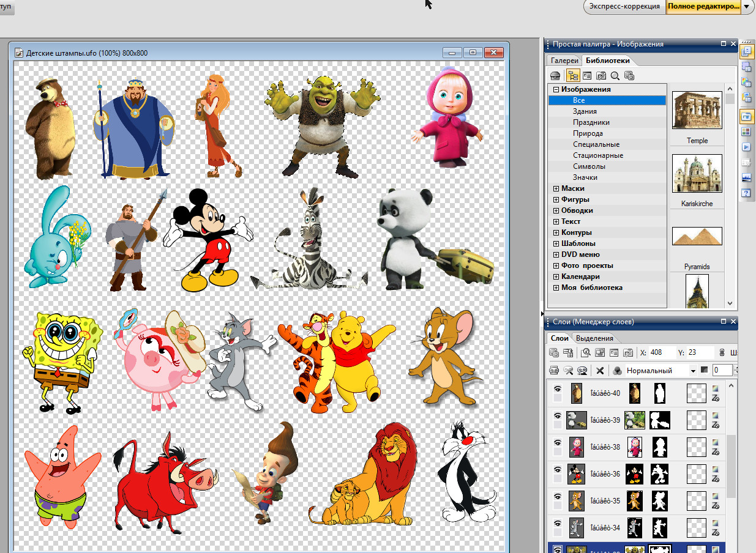The height and width of the screenshot is (553, 756).
Task: Click the checkered pattern icon in the right toolbar
Action: [746, 67]
